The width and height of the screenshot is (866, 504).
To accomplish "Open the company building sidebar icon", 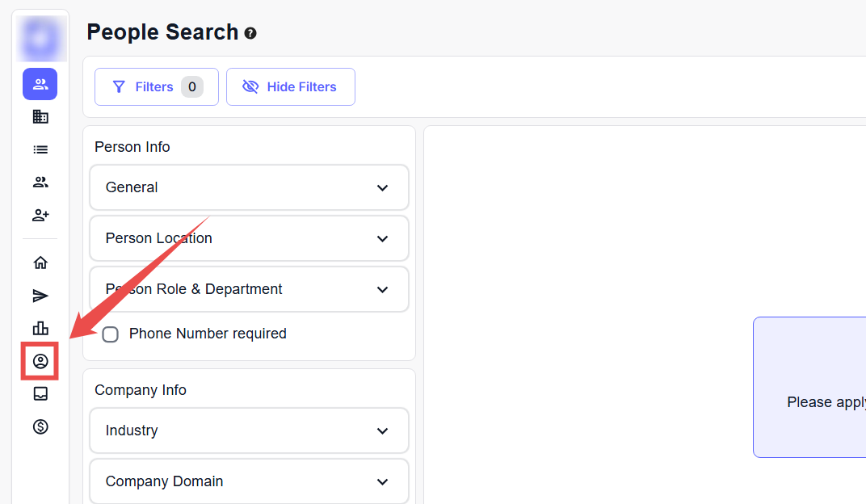I will coord(40,117).
